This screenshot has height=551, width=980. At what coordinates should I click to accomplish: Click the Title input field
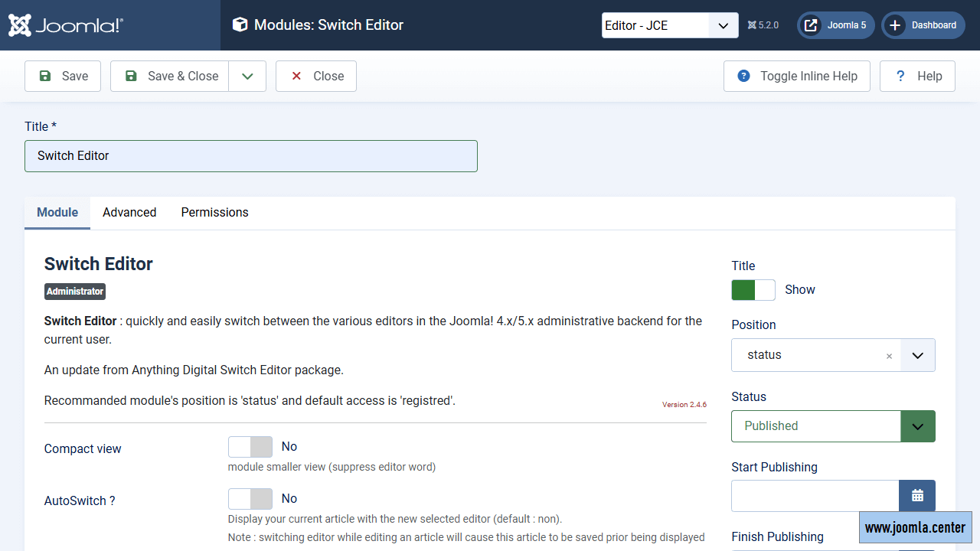pyautogui.click(x=251, y=156)
